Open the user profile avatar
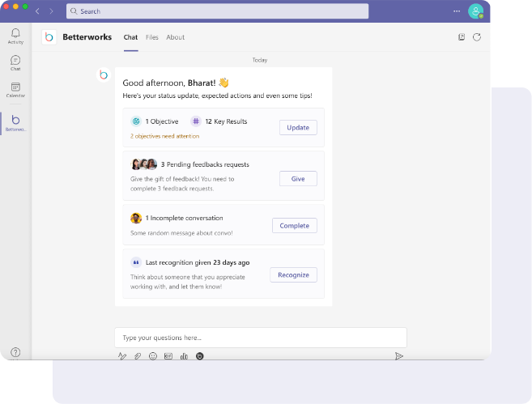Image resolution: width=532 pixels, height=404 pixels. tap(475, 11)
